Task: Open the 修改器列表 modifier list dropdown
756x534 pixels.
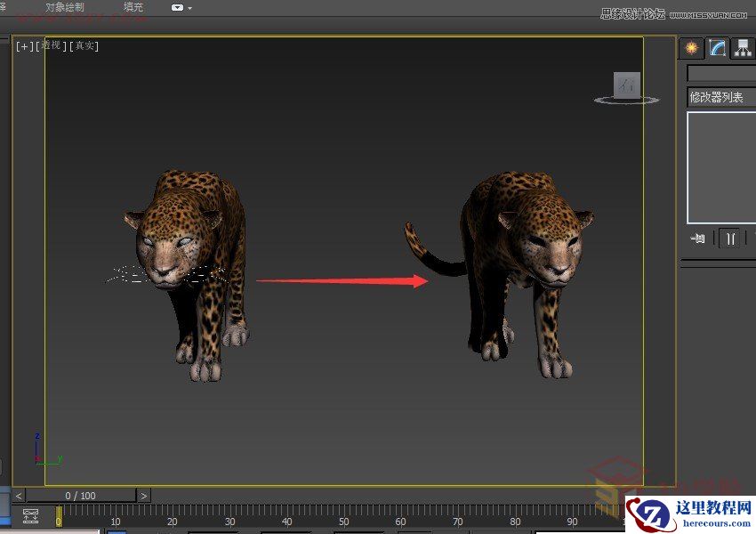Action: point(720,97)
